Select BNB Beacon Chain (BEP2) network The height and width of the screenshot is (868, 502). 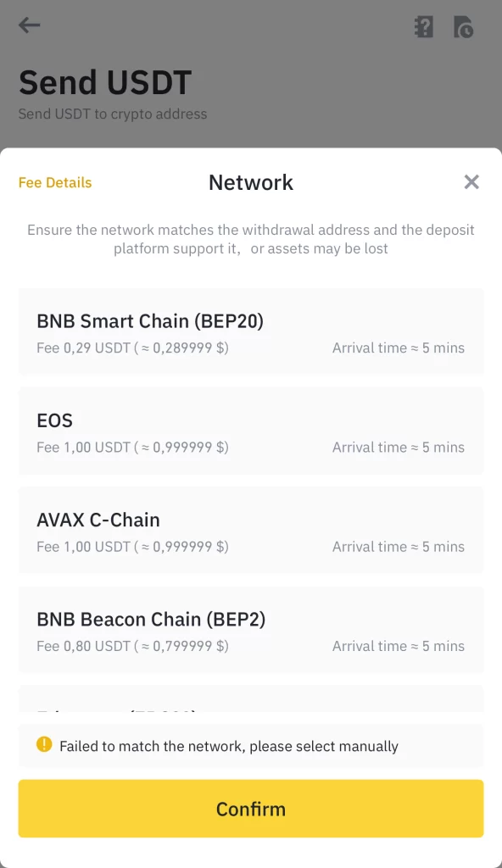pos(251,630)
